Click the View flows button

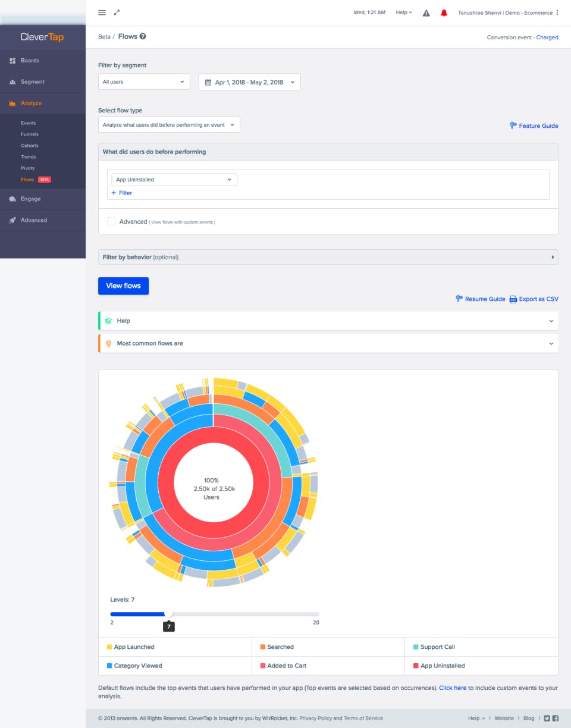(x=123, y=285)
